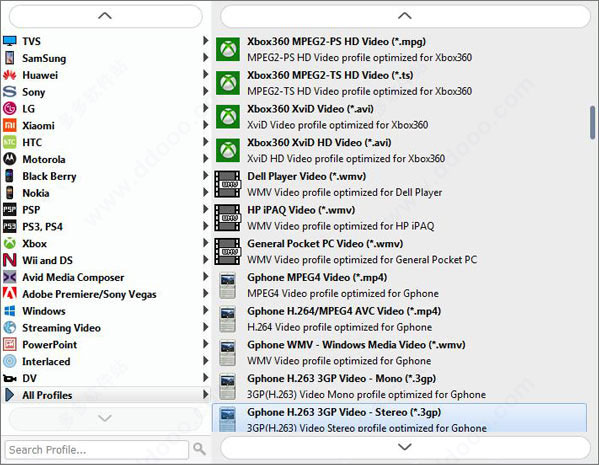Select General Pocket PC Video (*.wmv) profile

pos(400,251)
